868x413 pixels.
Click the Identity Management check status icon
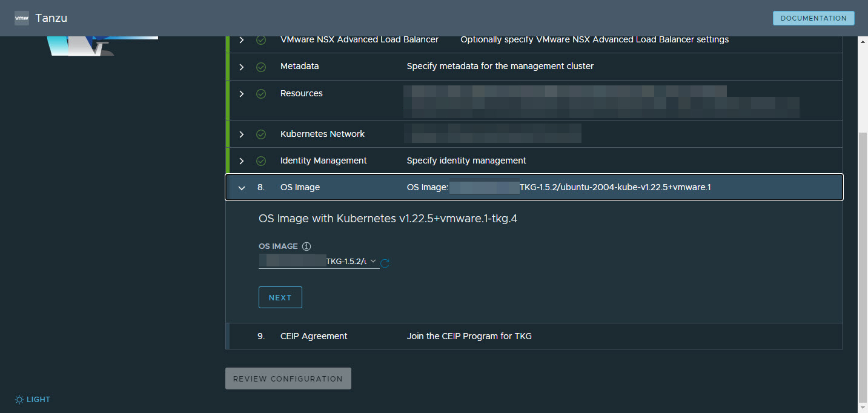(261, 161)
